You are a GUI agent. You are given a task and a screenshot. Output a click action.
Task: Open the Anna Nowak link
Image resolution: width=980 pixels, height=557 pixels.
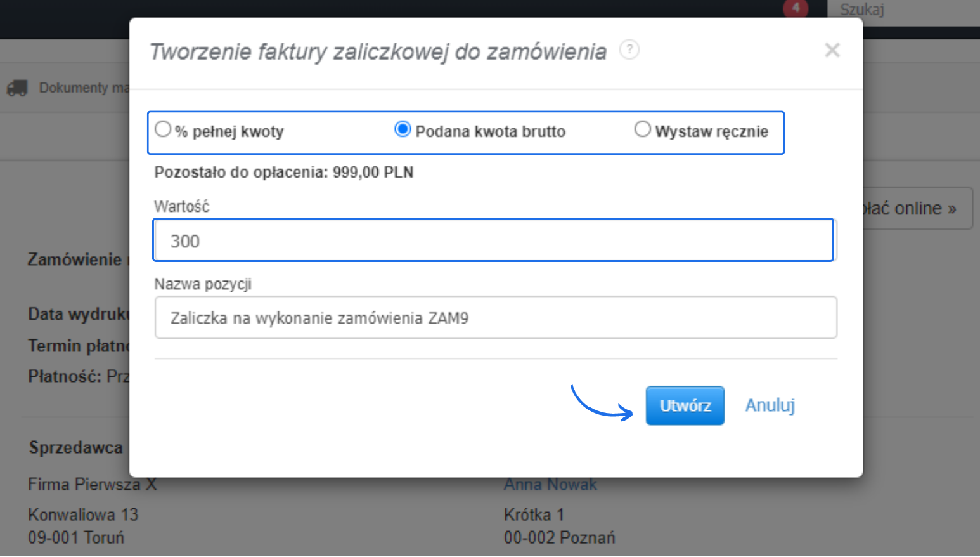[550, 485]
